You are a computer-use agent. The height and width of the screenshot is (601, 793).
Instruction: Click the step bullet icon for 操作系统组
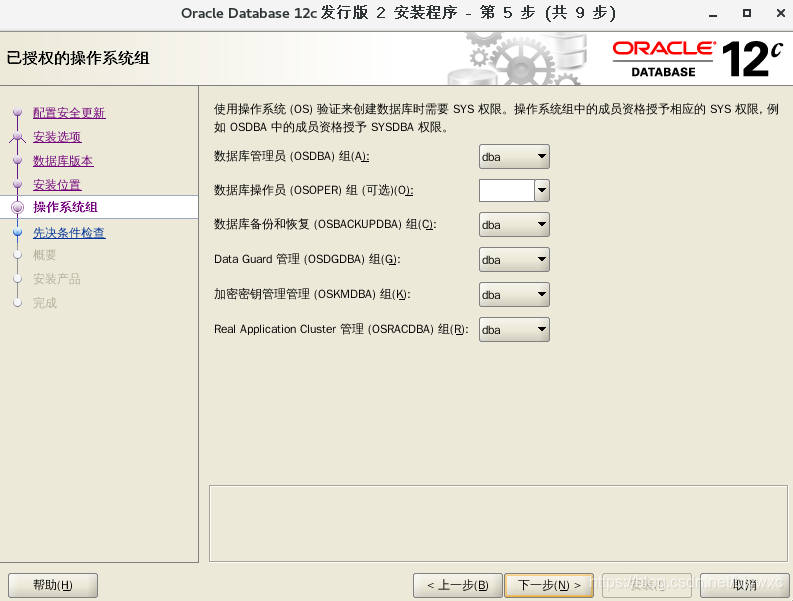18,207
